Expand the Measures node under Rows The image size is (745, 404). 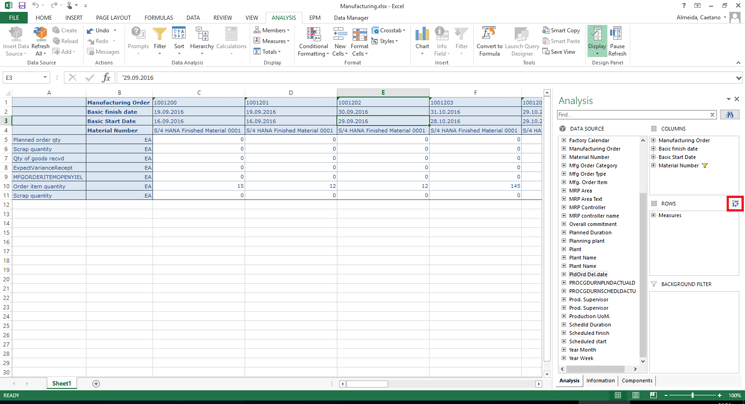point(654,215)
